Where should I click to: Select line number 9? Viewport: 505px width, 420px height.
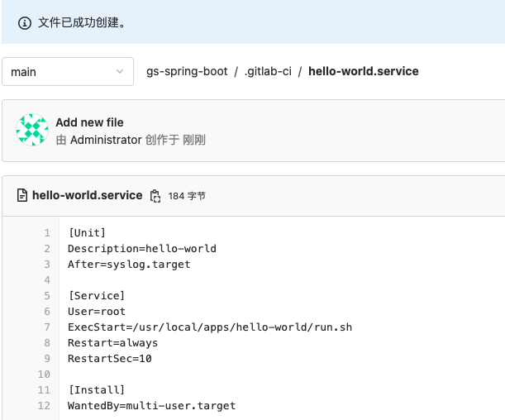point(47,359)
